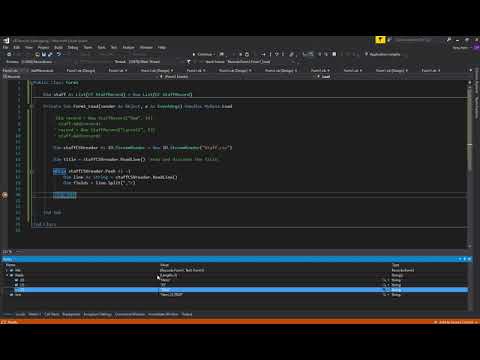
Task: Expand the Me variable in Autos
Action: pyautogui.click(x=7, y=270)
